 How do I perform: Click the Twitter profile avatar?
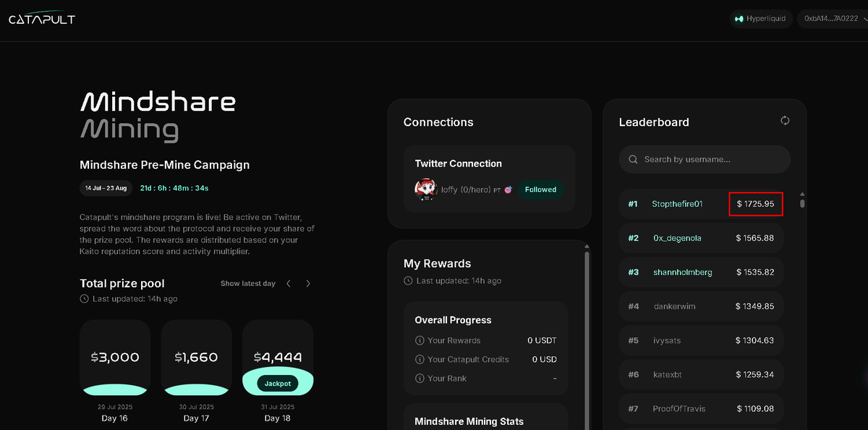pyautogui.click(x=425, y=190)
